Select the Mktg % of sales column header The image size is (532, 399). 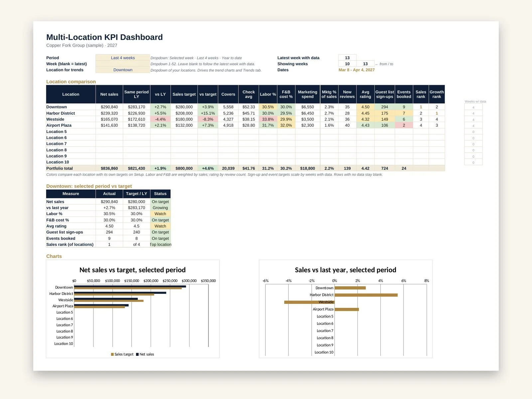point(329,94)
